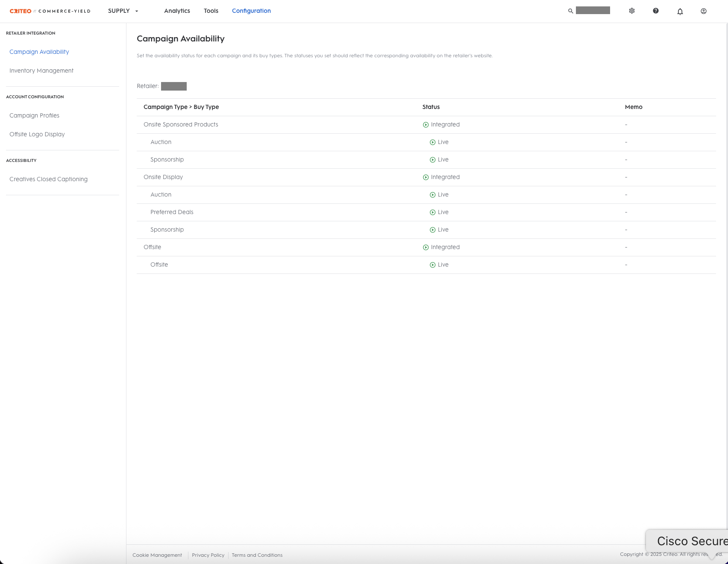Click the Criteo Commerce-Yield logo
The width and height of the screenshot is (728, 564).
tap(50, 11)
